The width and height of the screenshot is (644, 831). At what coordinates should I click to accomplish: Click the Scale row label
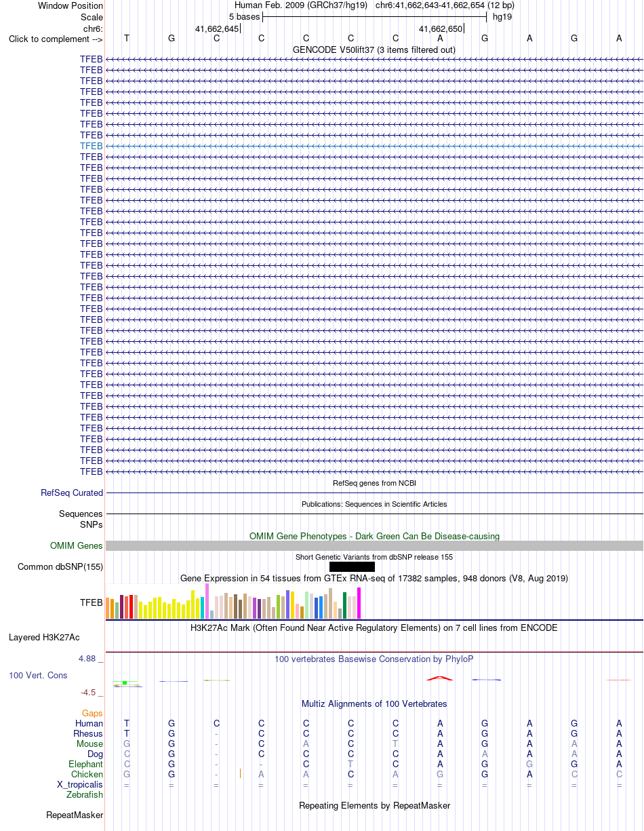91,17
